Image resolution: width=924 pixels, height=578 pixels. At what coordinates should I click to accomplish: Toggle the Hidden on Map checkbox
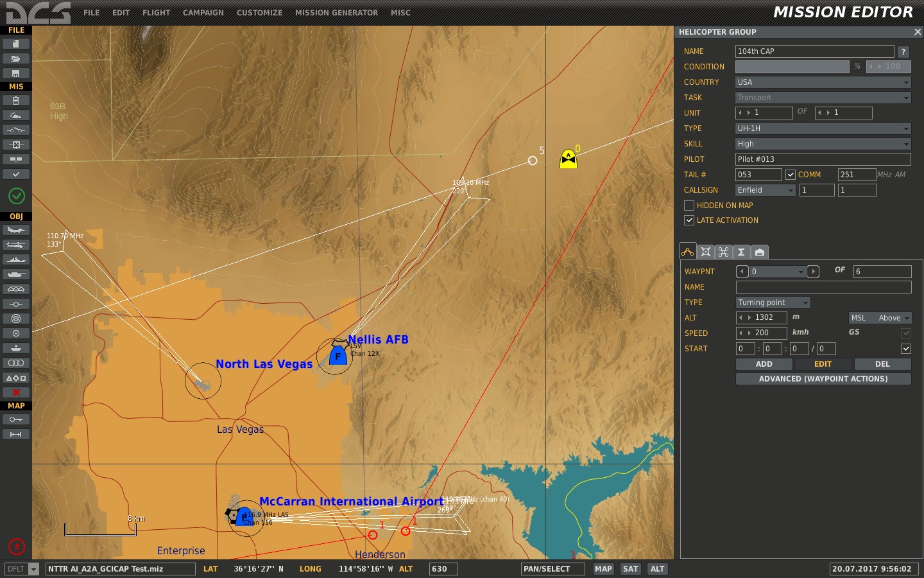(689, 206)
